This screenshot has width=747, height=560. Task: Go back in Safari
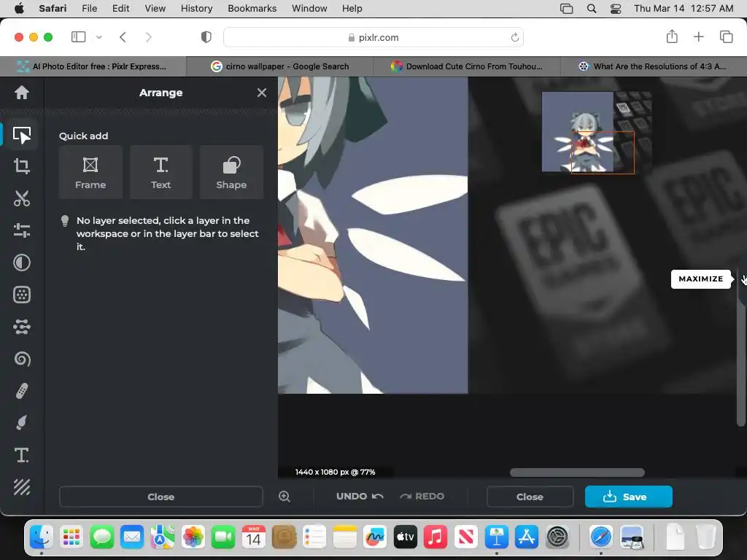click(123, 37)
